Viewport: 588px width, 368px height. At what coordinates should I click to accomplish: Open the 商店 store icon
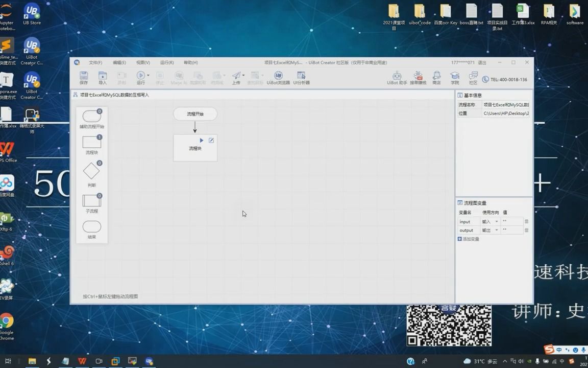[x=436, y=77]
